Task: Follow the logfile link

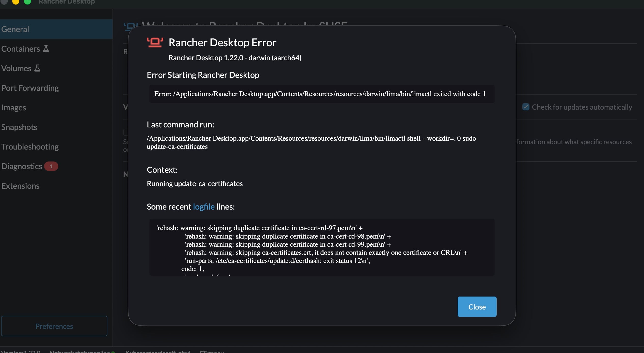Action: pyautogui.click(x=204, y=207)
